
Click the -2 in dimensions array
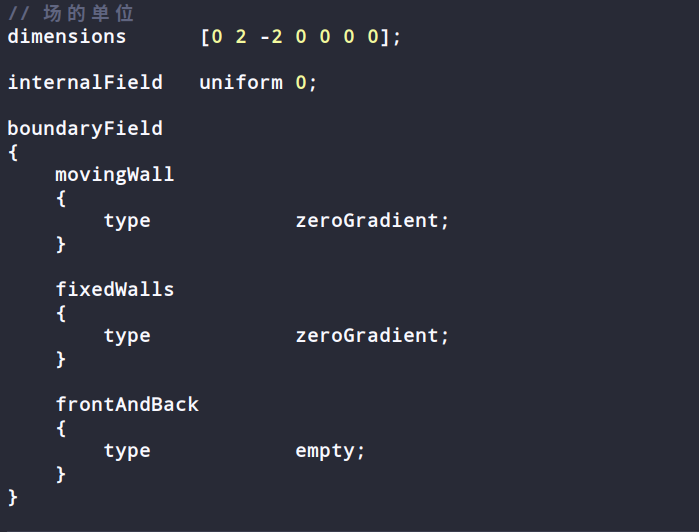coord(271,37)
